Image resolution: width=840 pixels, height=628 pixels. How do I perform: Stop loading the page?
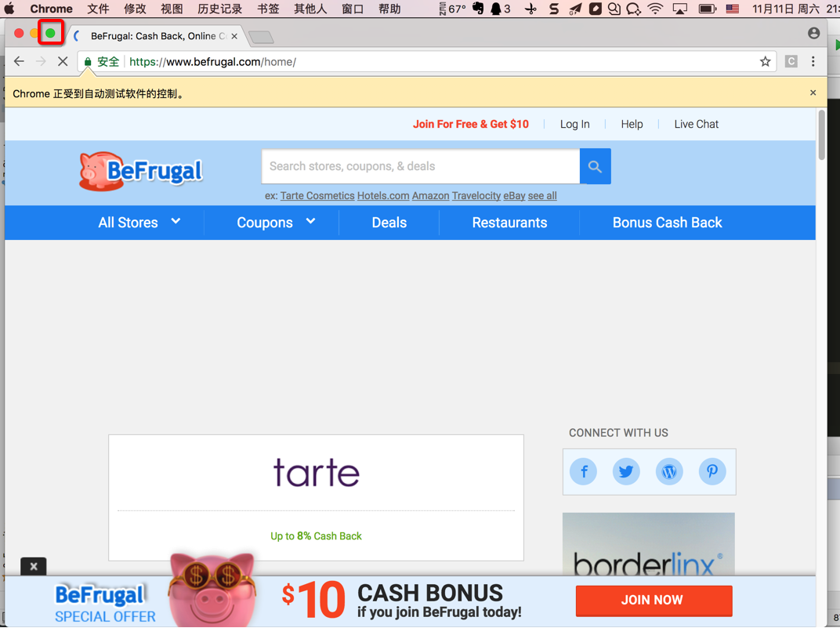[63, 62]
